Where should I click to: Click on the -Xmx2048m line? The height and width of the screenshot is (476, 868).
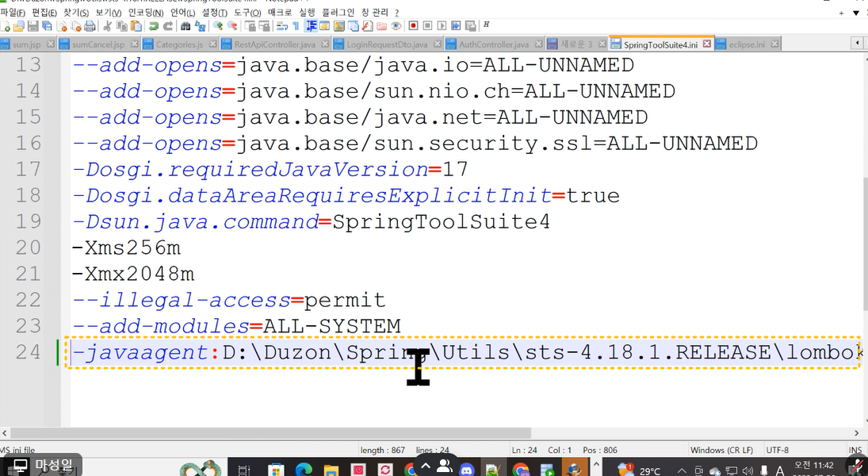pos(133,274)
